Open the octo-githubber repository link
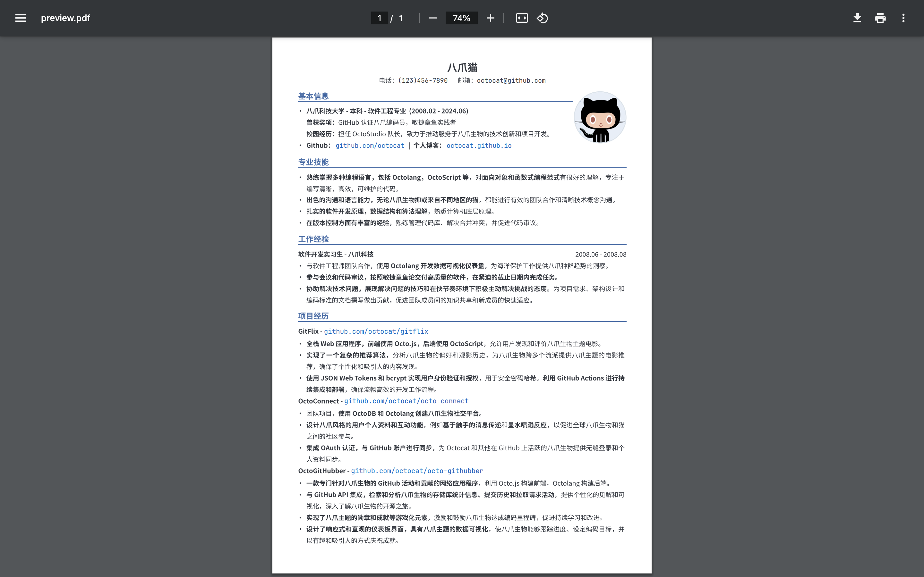This screenshot has height=577, width=924. [417, 471]
